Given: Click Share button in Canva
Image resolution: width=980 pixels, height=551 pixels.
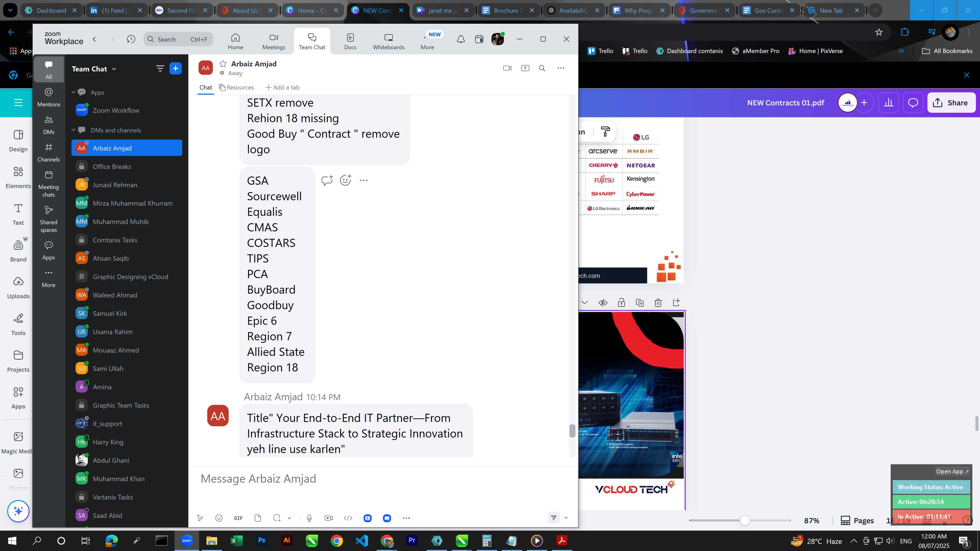Looking at the screenshot, I should 951,103.
